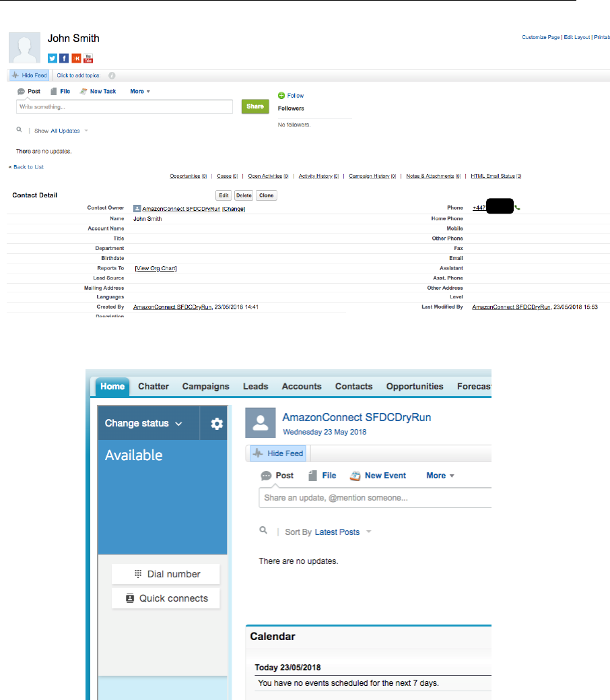This screenshot has width=610, height=700.
Task: Jump to Open Activities related list
Action: [268, 176]
